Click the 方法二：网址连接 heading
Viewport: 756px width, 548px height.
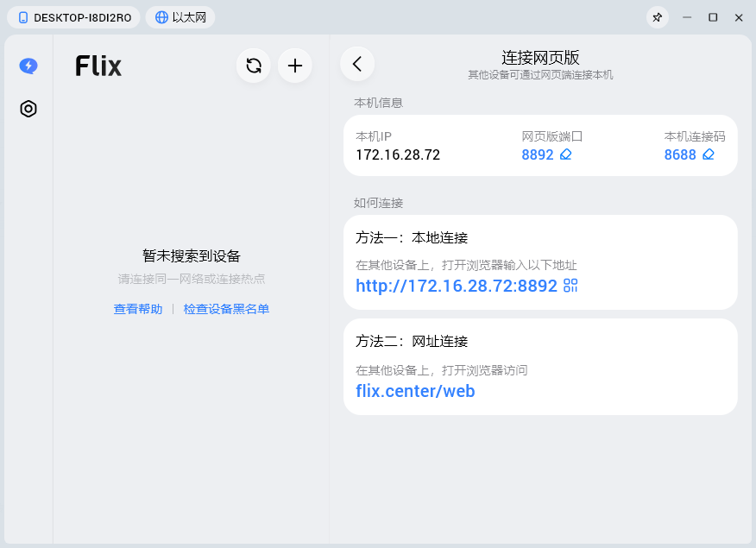tap(412, 341)
